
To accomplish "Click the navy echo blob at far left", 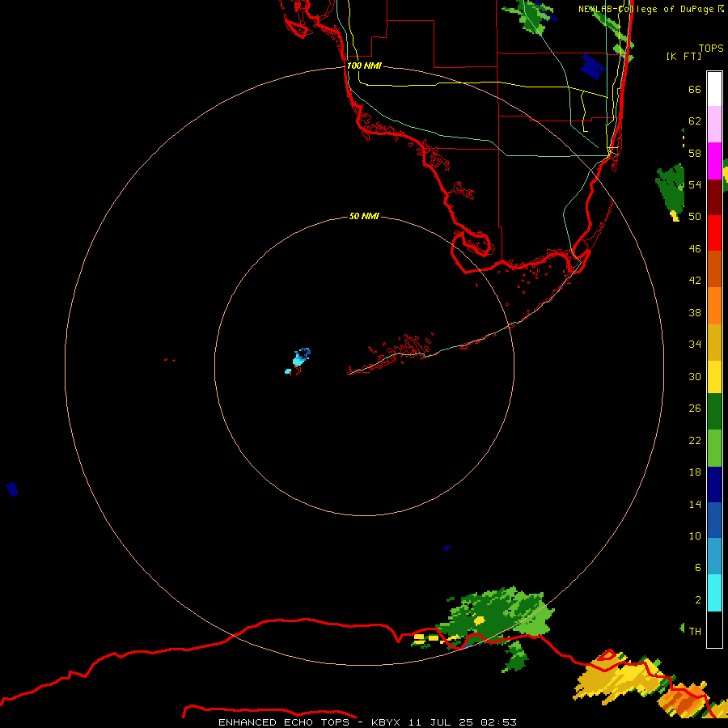I will 12,489.
